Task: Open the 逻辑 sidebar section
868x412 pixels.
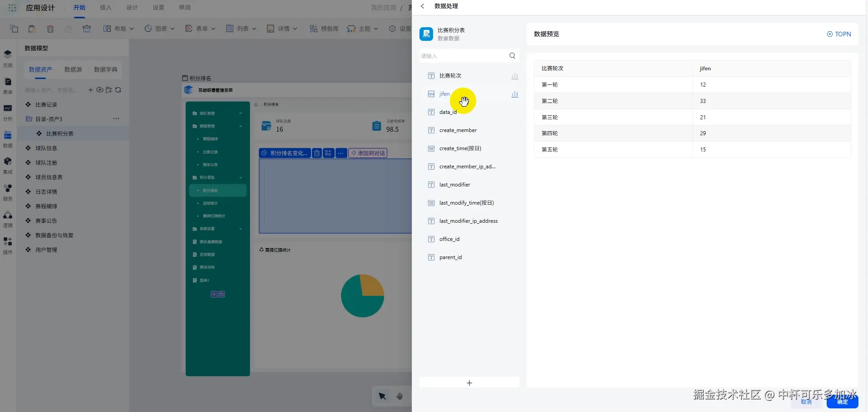Action: click(x=8, y=219)
